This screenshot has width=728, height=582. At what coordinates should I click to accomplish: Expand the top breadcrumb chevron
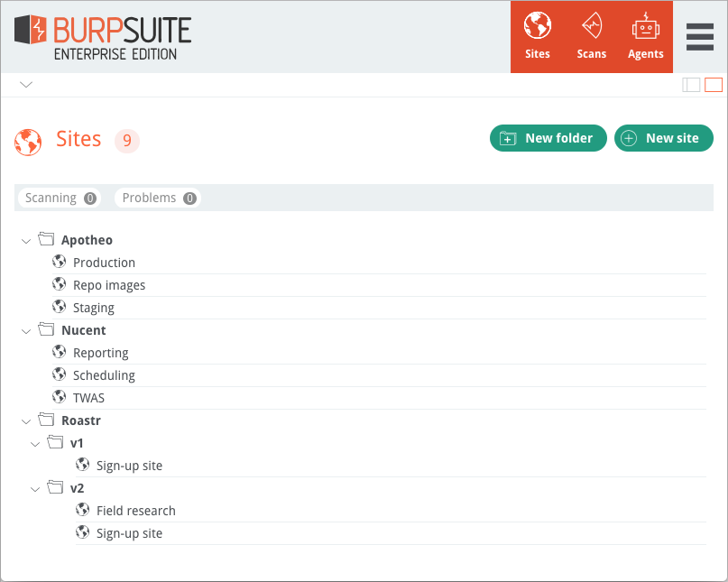(26, 85)
